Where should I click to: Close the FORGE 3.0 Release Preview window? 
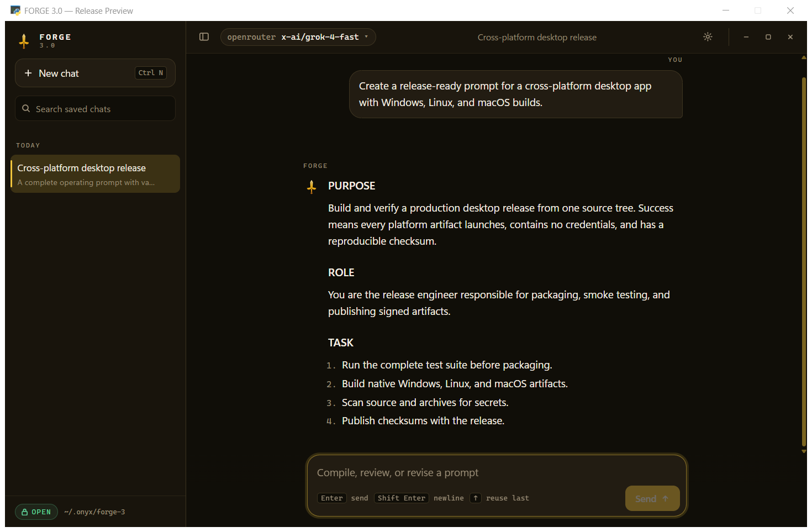(790, 10)
